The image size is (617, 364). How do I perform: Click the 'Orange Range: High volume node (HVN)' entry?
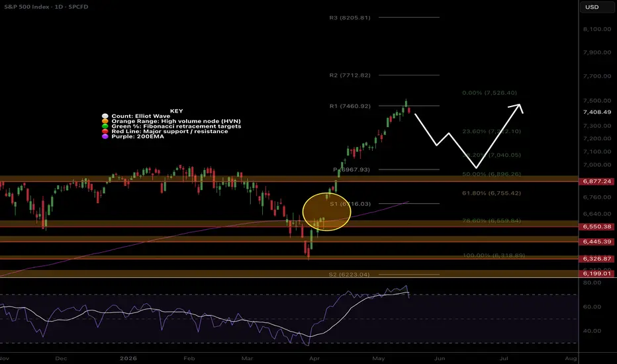(x=176, y=121)
